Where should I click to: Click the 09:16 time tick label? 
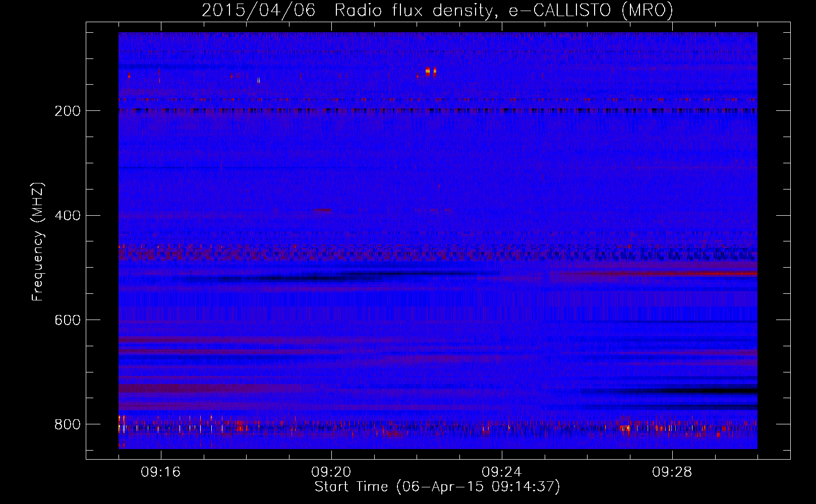coord(161,472)
